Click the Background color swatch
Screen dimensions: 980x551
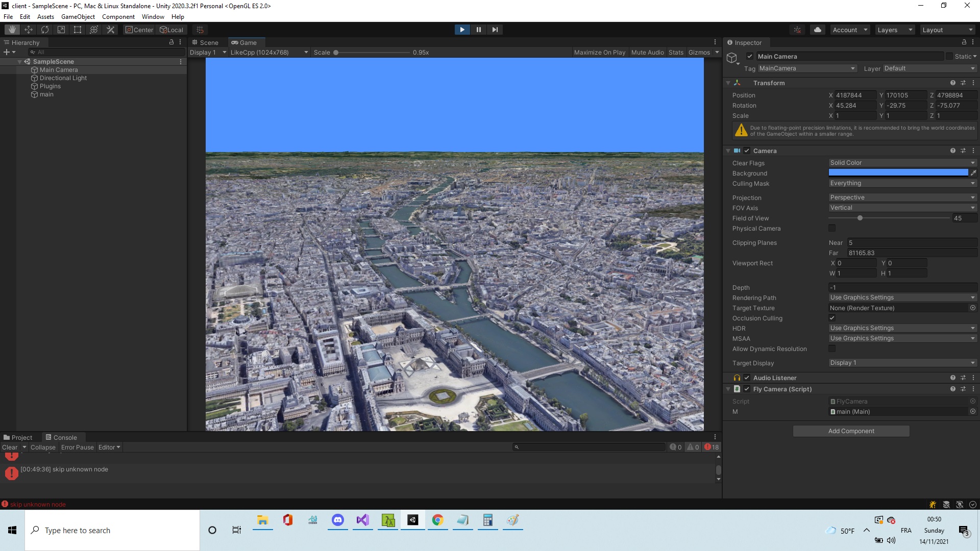click(898, 173)
